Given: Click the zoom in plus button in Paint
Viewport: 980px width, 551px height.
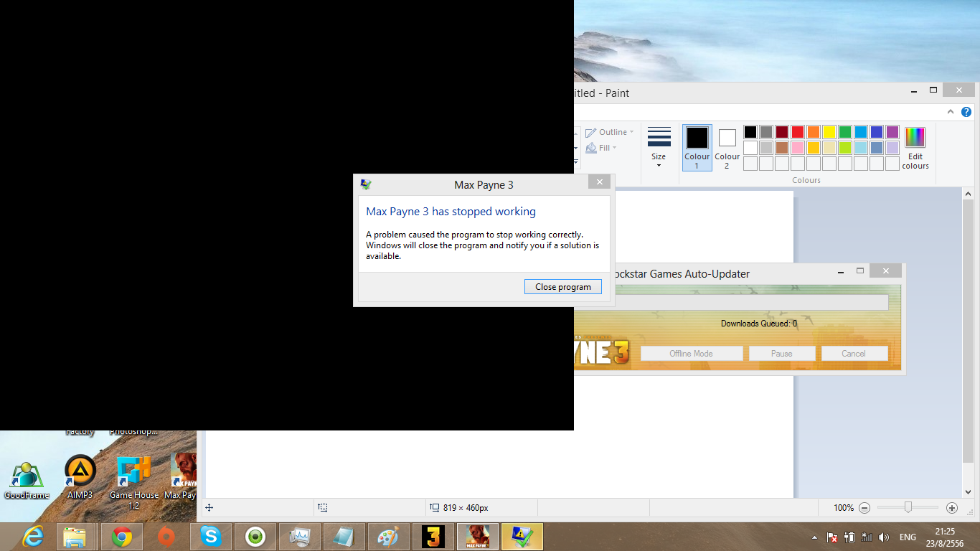Looking at the screenshot, I should coord(952,508).
